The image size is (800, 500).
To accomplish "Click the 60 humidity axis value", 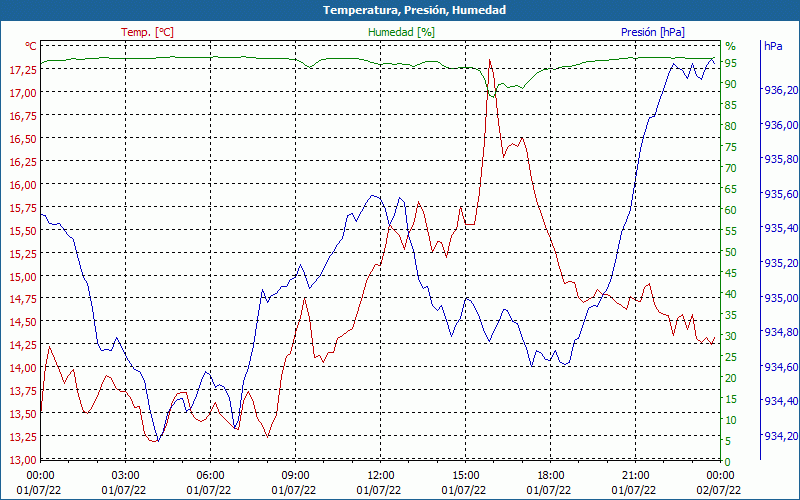I will 731,210.
